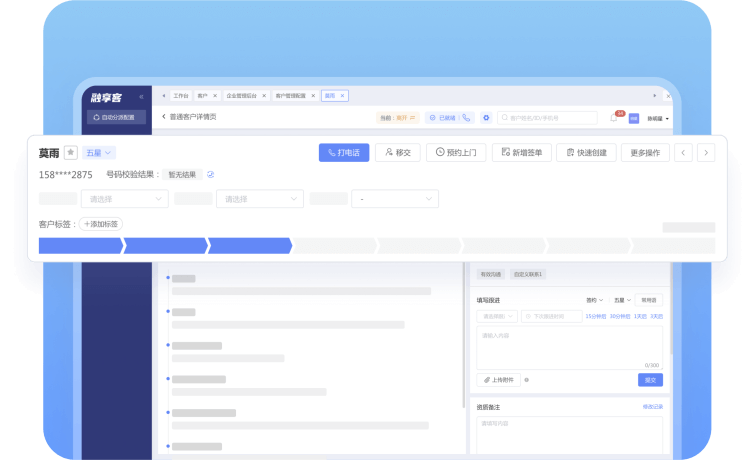This screenshot has width=754, height=460.
Task: Add a customer tag with 添加标签
Action: (x=101, y=224)
